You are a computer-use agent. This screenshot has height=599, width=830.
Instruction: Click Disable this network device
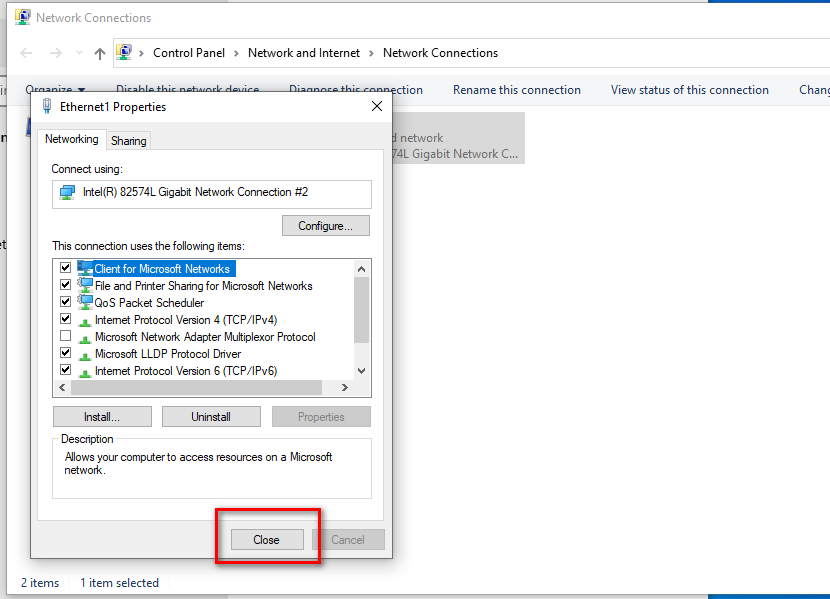(x=188, y=89)
